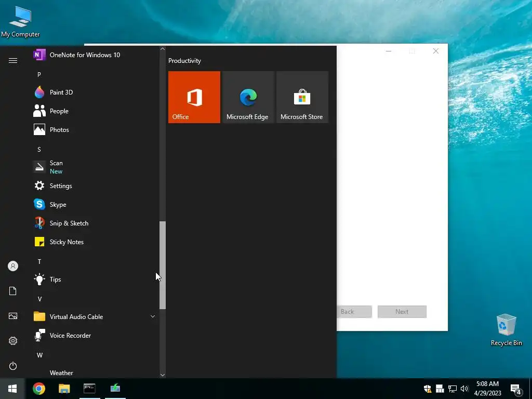Image resolution: width=532 pixels, height=399 pixels.
Task: Open File Explorer from the taskbar
Action: [64, 389]
